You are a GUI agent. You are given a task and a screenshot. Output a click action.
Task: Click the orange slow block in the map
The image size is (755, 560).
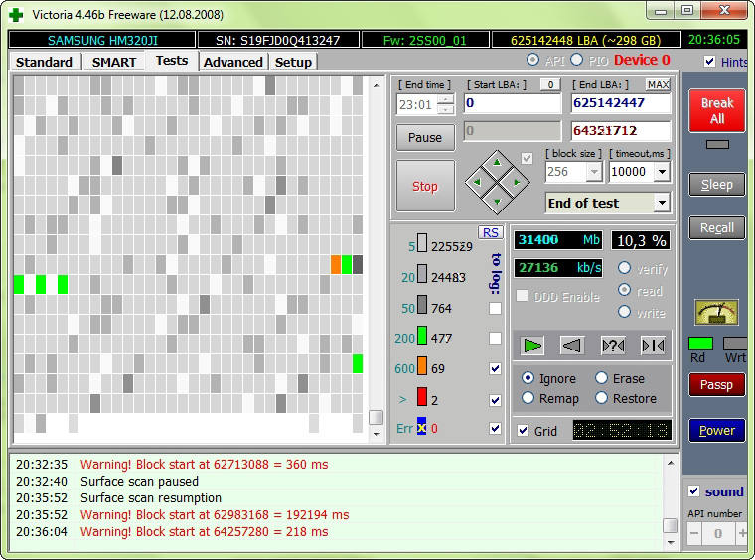(336, 264)
